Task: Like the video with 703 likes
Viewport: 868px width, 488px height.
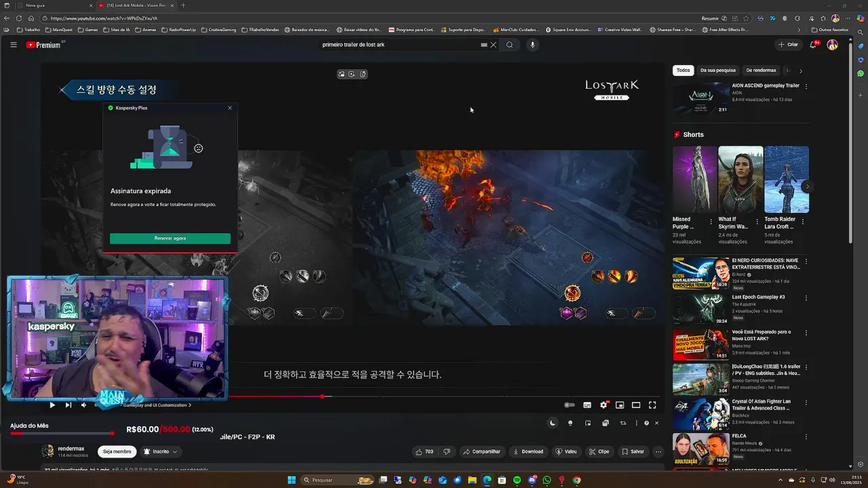Action: [425, 451]
